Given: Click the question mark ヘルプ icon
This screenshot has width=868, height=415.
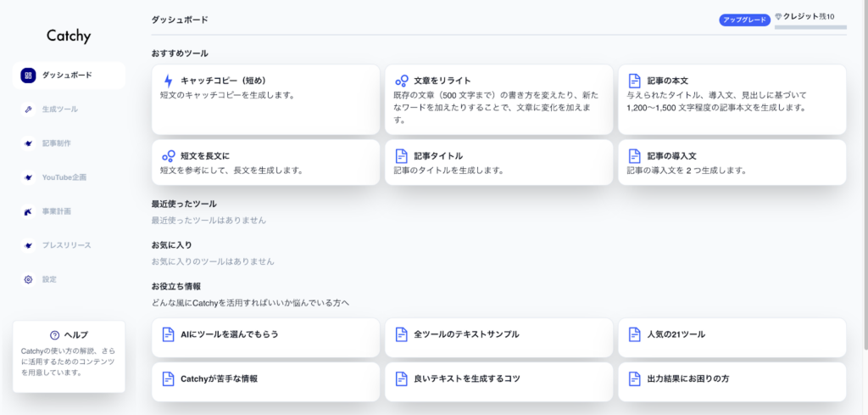Looking at the screenshot, I should [55, 335].
